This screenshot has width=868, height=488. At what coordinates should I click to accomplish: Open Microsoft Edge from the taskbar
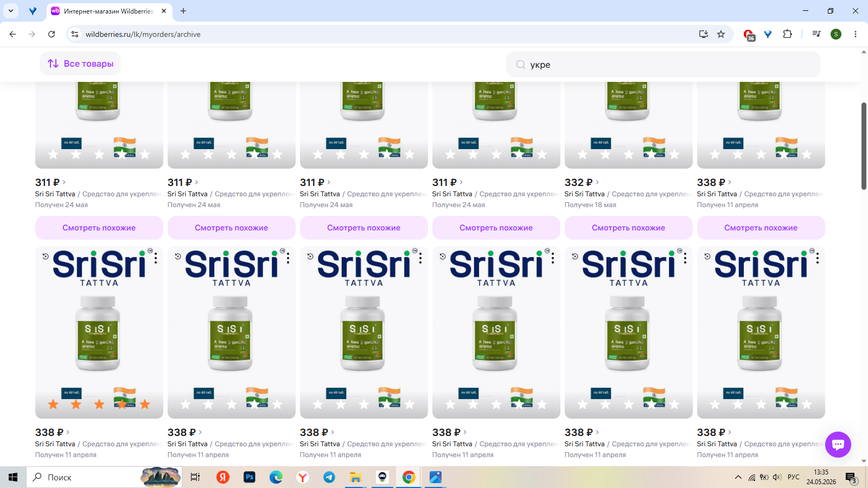(x=276, y=477)
